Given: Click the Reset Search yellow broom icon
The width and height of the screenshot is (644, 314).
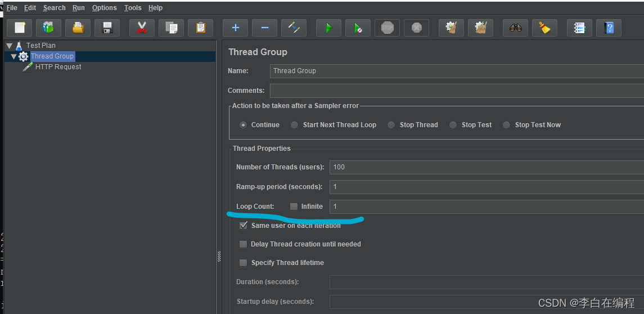Looking at the screenshot, I should 544,28.
